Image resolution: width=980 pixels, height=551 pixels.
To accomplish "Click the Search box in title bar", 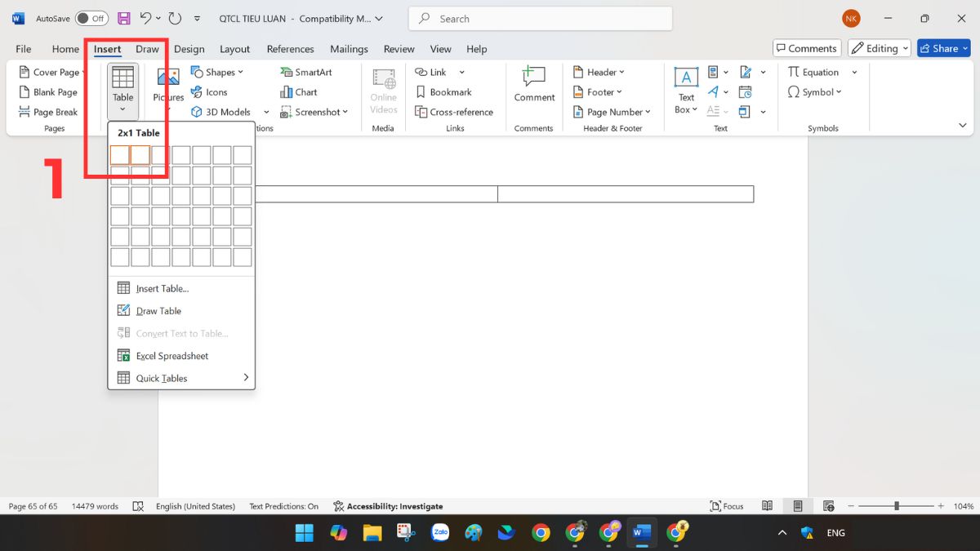I will point(540,18).
